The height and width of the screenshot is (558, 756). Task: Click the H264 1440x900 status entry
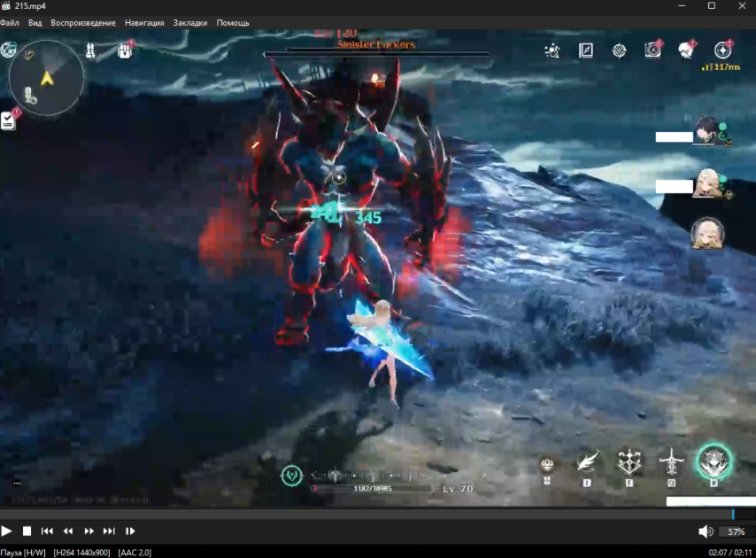pyautogui.click(x=81, y=553)
